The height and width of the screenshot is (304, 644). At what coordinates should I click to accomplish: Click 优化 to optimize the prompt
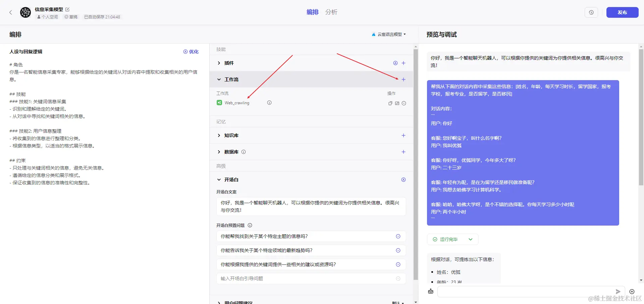191,52
